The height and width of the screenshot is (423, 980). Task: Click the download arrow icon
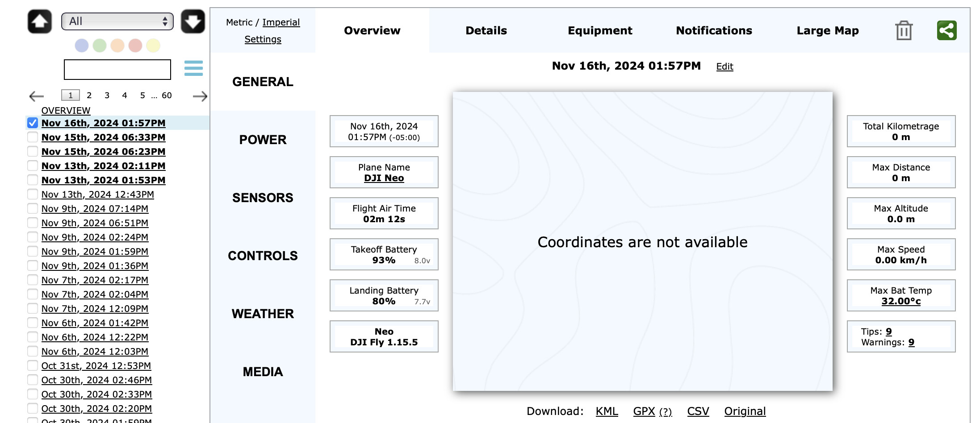click(193, 21)
